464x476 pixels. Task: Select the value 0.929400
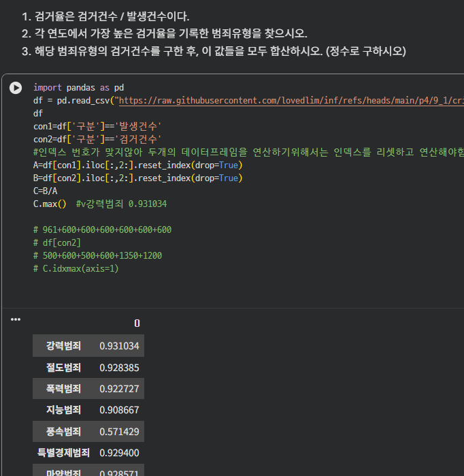pos(119,453)
